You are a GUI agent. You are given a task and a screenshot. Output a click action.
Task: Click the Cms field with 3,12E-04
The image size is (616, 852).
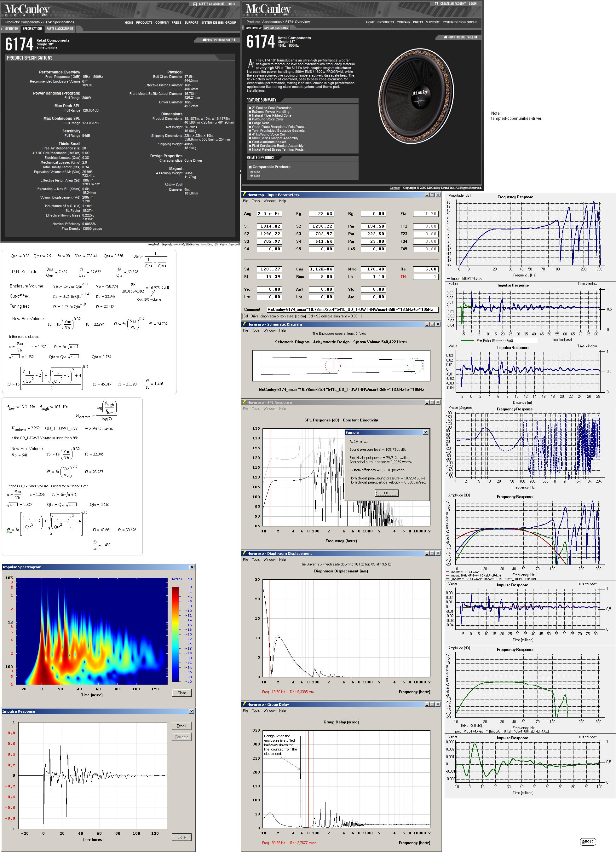pos(321,270)
